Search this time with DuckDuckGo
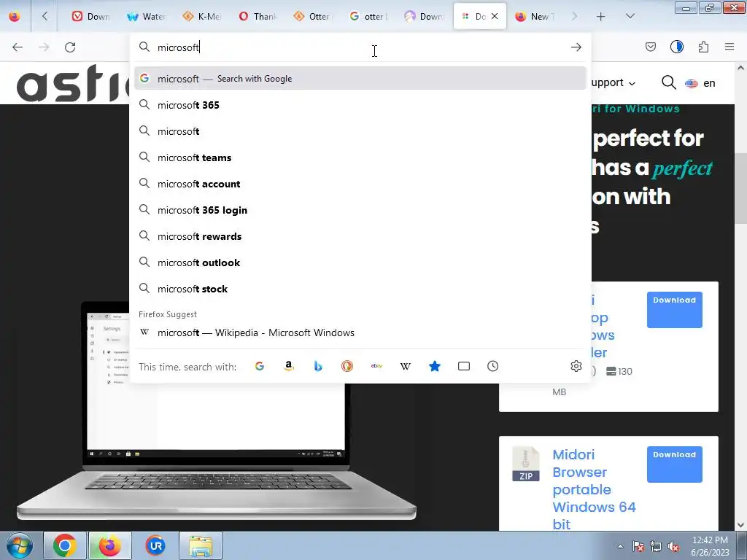The image size is (747, 560). click(347, 366)
